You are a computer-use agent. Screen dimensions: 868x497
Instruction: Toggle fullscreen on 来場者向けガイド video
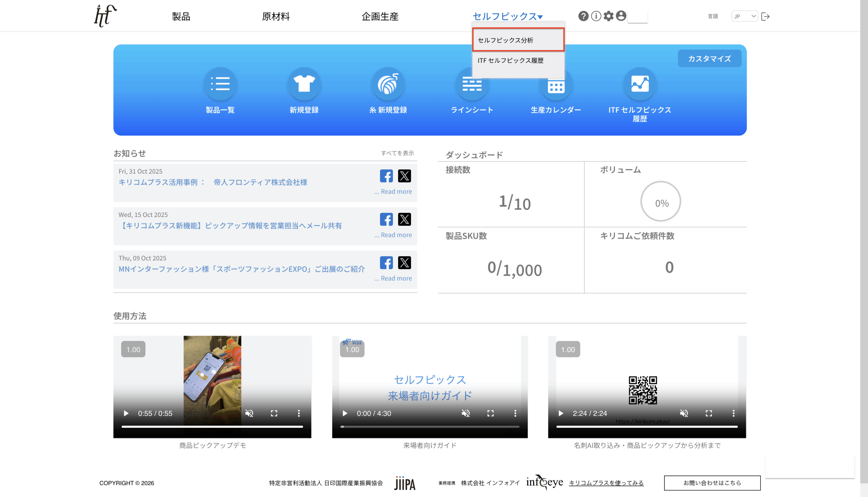pos(490,413)
